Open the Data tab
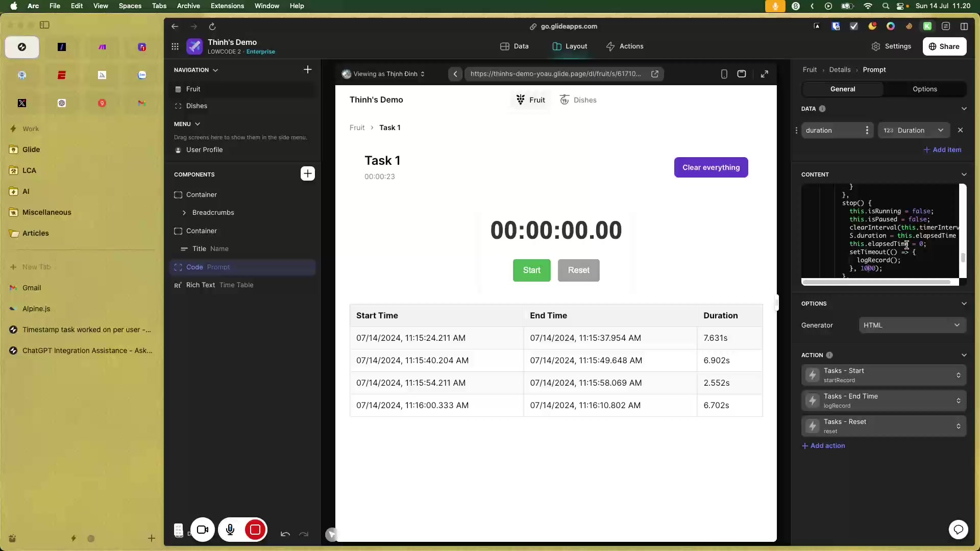Viewport: 980px width, 551px height. (514, 46)
